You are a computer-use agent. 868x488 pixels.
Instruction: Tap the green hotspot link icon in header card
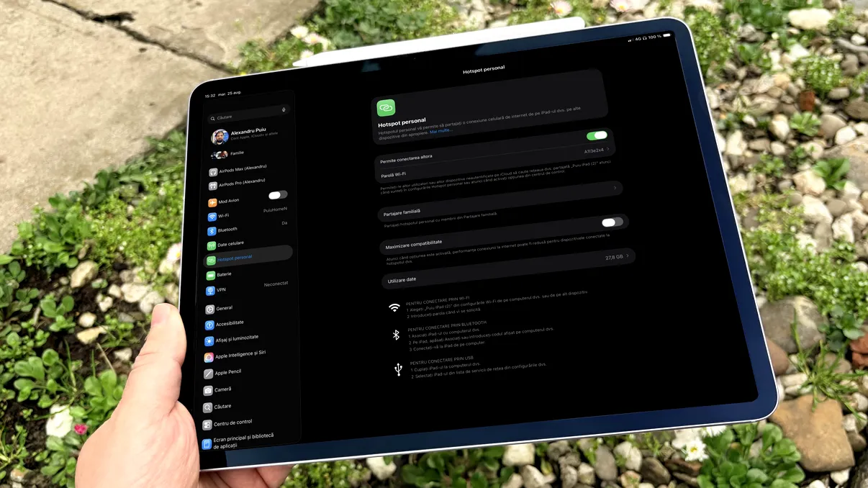(386, 107)
